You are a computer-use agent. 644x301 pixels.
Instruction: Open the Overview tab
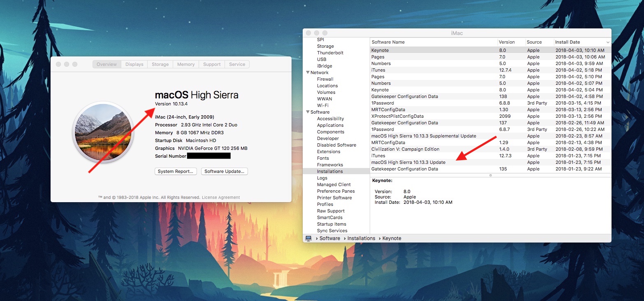(x=107, y=64)
